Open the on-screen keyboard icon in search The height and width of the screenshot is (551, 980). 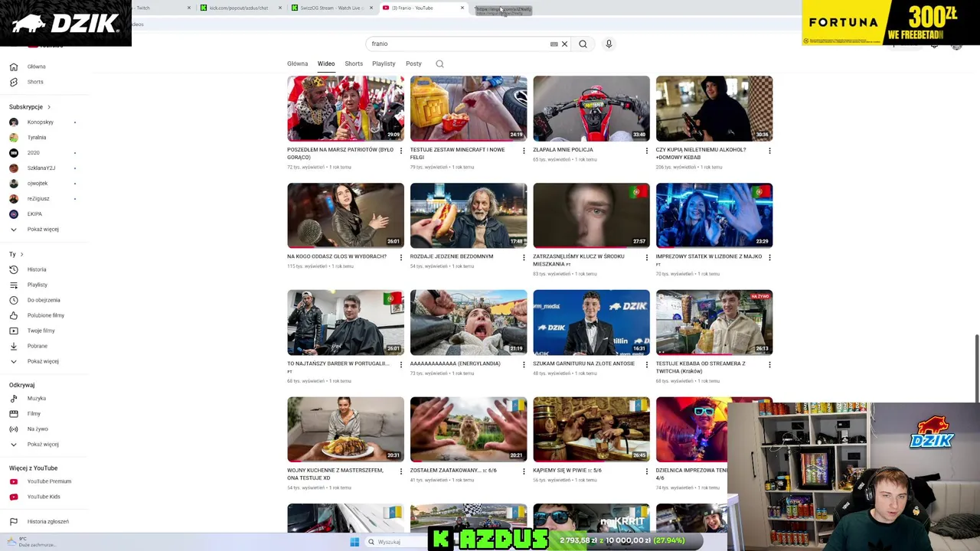554,44
